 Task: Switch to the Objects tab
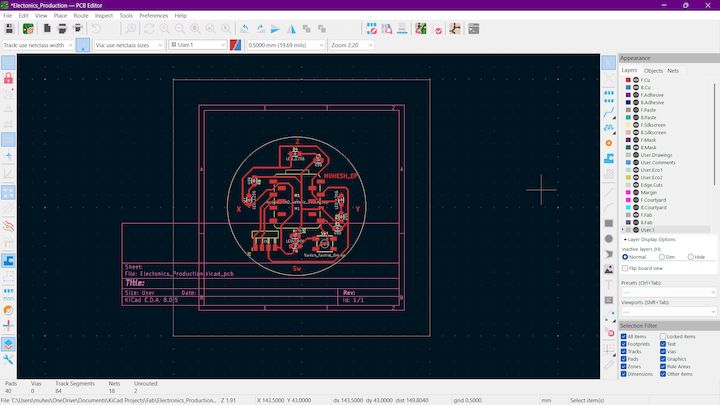pyautogui.click(x=653, y=71)
